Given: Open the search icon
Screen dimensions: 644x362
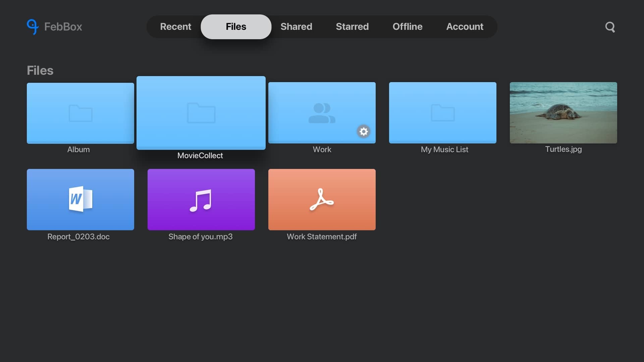Looking at the screenshot, I should click(x=610, y=27).
